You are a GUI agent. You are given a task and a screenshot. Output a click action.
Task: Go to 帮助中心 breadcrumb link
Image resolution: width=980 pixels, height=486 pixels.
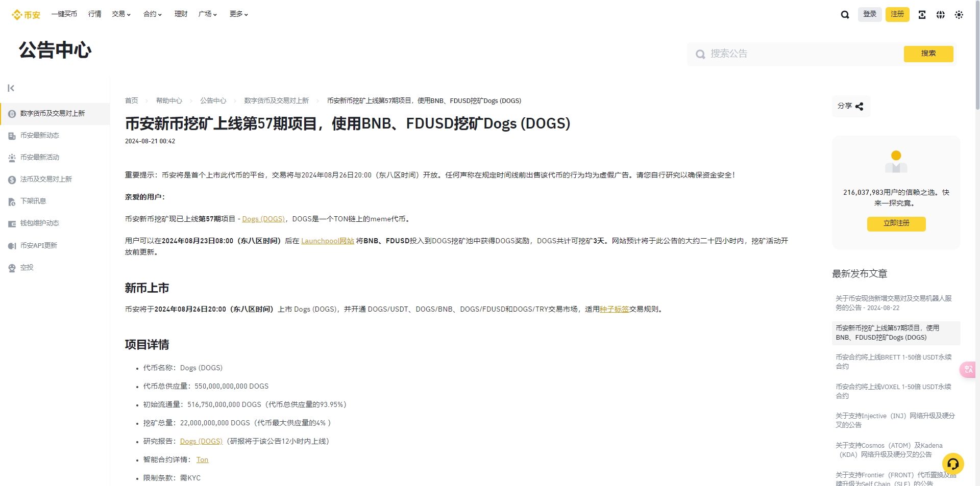pos(169,101)
